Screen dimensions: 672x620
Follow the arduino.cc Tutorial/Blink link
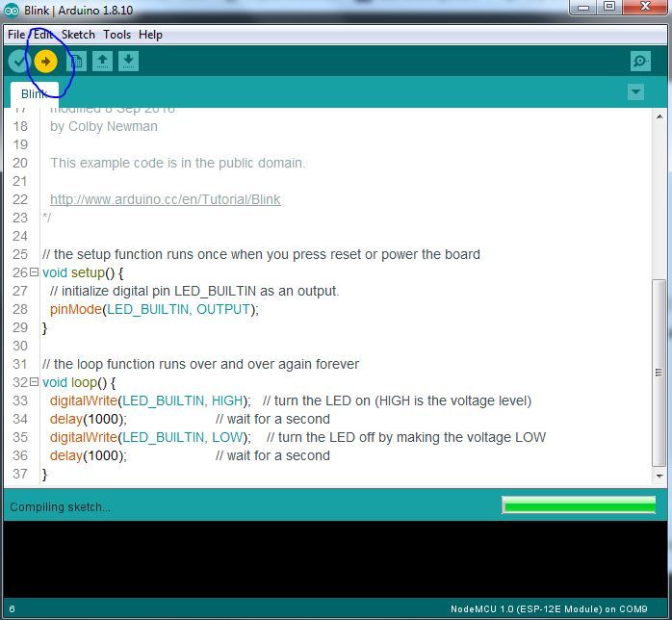[x=166, y=199]
